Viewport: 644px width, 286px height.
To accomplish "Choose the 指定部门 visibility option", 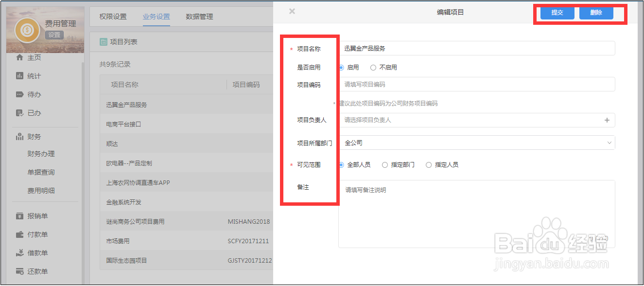I will pyautogui.click(x=384, y=164).
